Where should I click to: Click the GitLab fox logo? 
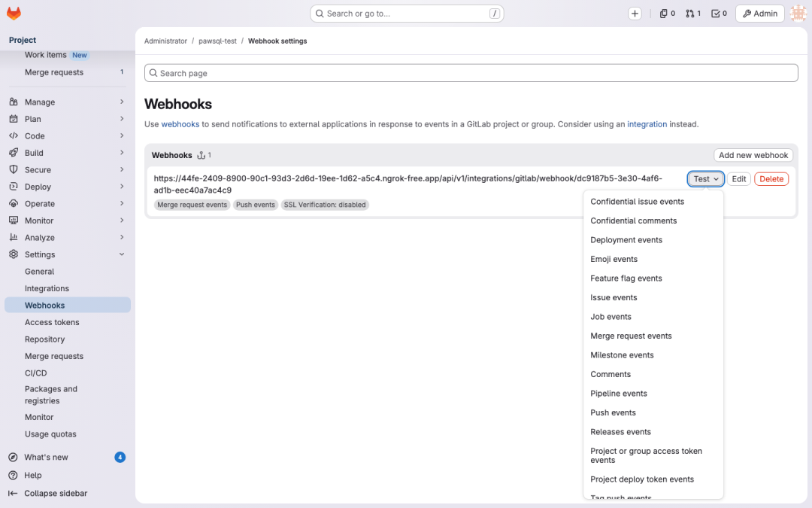click(14, 14)
